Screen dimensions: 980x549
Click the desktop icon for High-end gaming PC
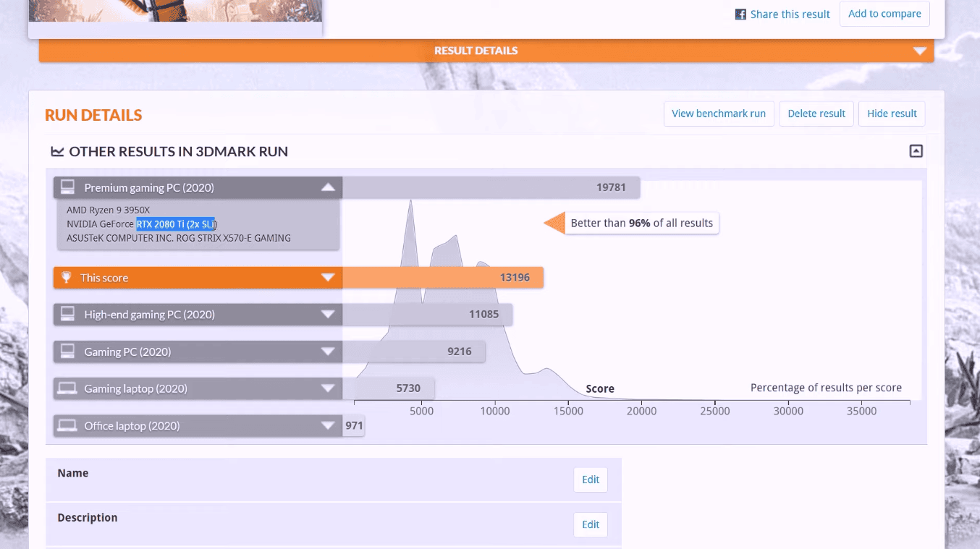(x=68, y=315)
